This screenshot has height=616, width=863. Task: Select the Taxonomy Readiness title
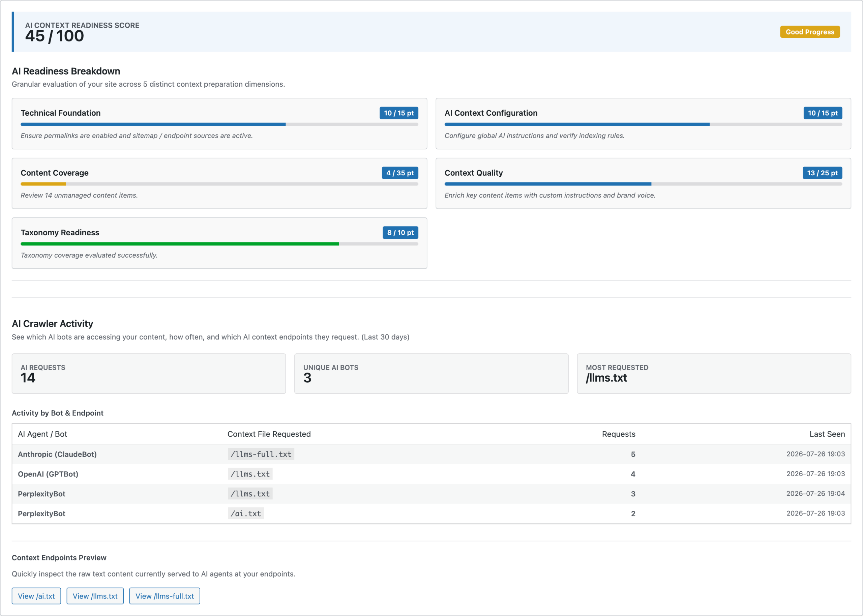60,233
